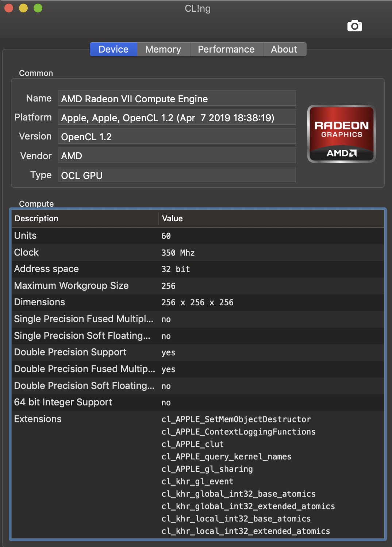Switch to the Memory tab
392x547 pixels.
(163, 49)
